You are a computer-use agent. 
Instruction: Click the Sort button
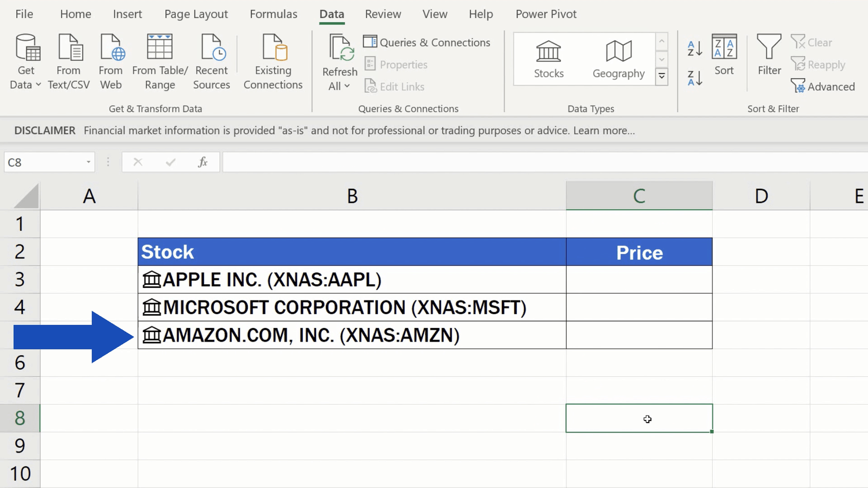(724, 58)
